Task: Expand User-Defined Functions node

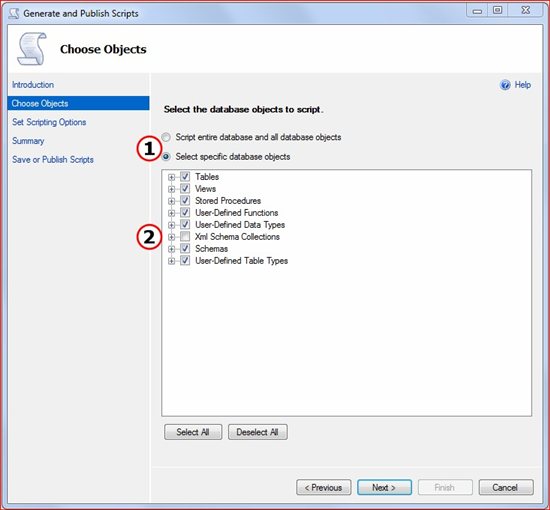Action: pos(172,213)
